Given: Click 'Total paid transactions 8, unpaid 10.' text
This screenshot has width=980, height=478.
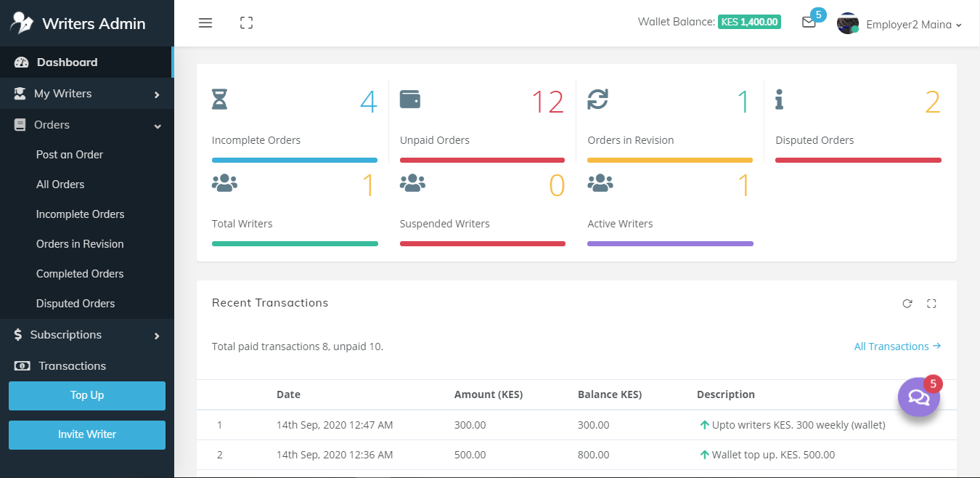Looking at the screenshot, I should click(298, 347).
